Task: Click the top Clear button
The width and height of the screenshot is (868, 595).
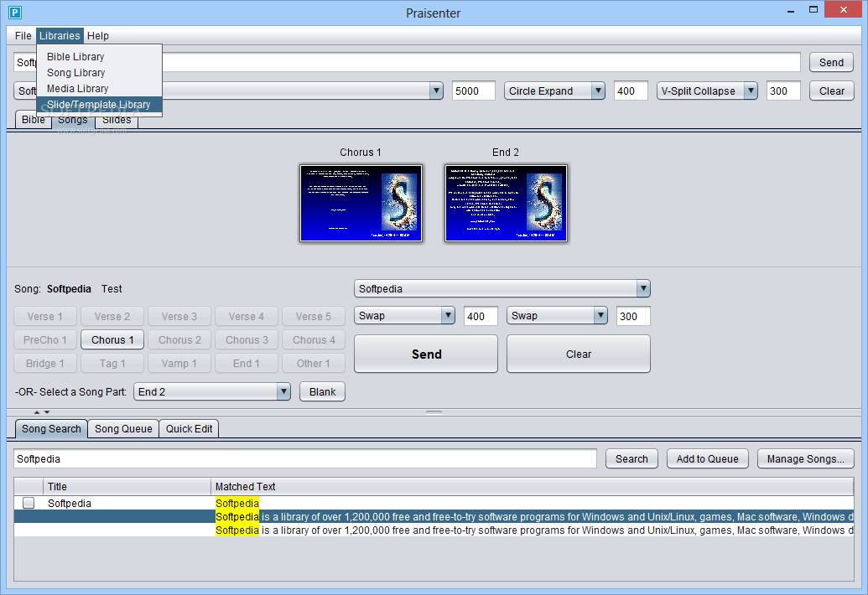Action: 831,91
